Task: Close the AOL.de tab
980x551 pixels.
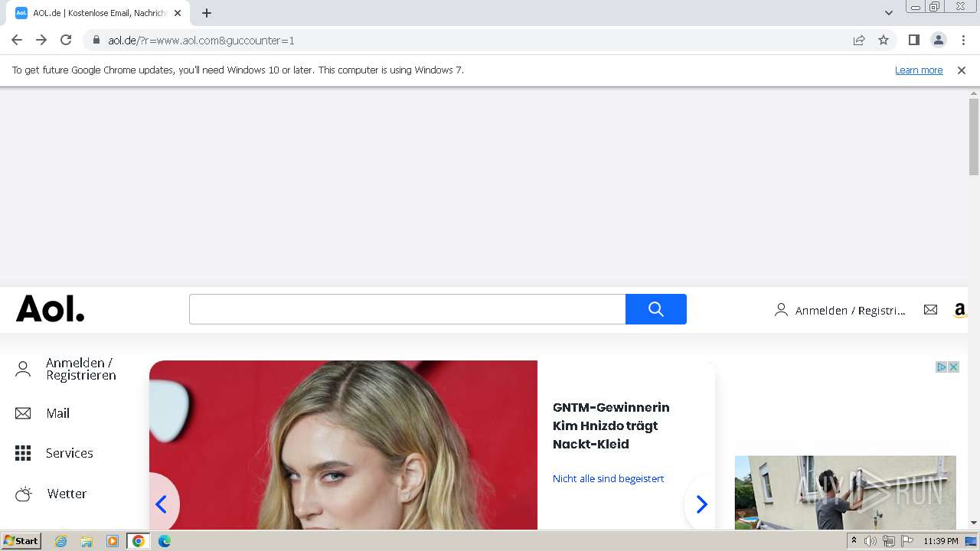Action: coord(178,13)
